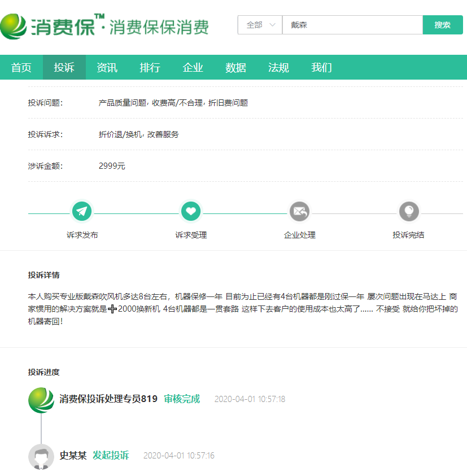Image resolution: width=467 pixels, height=476 pixels.
Task: Click the 投诉进度 heading
Action: coord(43,372)
